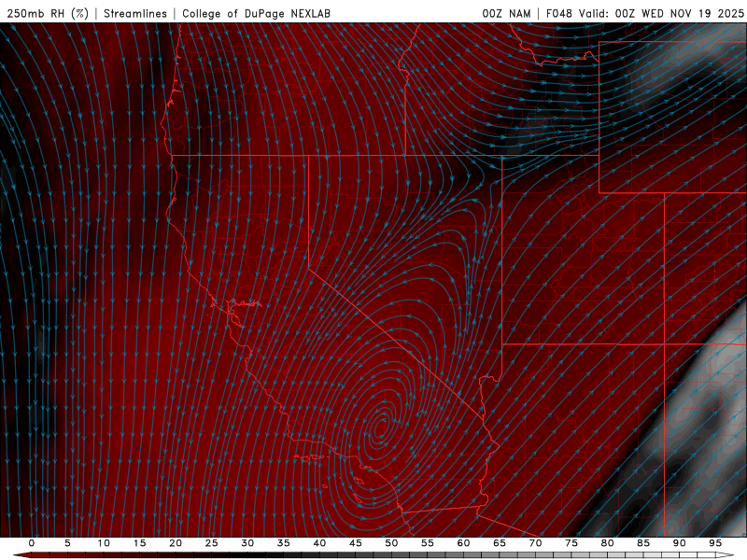Screen dimensions: 747x560
Task: Click the '10' label on color scale
Action: (x=104, y=543)
